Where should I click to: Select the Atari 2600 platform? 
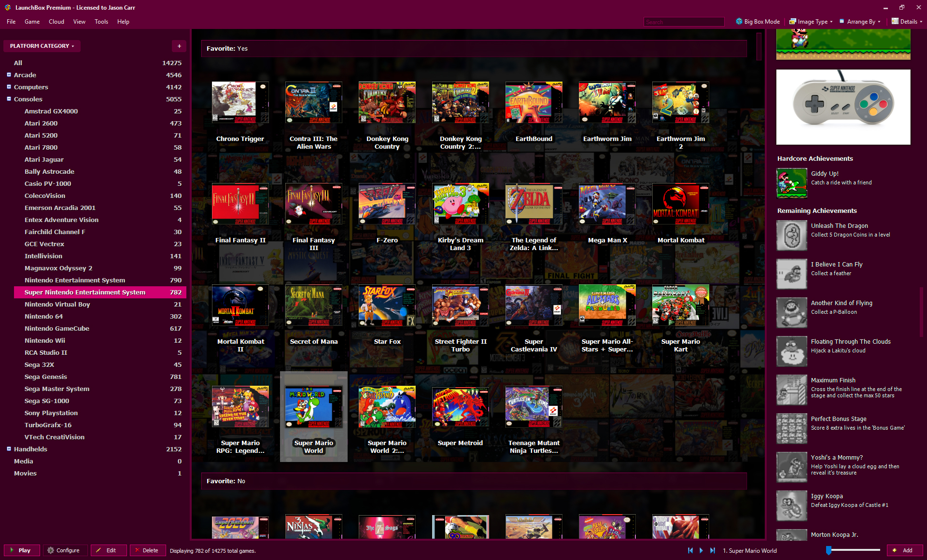point(100,123)
